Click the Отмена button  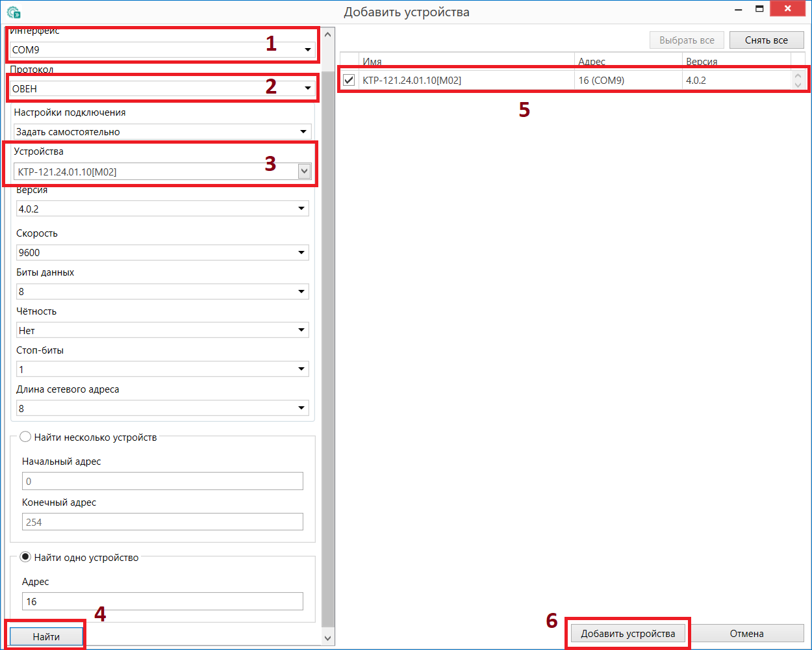point(746,633)
